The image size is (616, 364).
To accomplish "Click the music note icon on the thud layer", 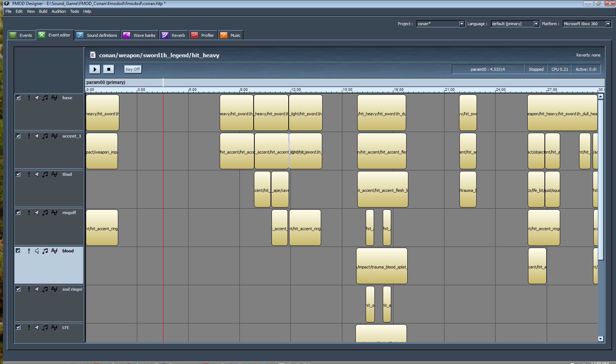I will (x=45, y=174).
